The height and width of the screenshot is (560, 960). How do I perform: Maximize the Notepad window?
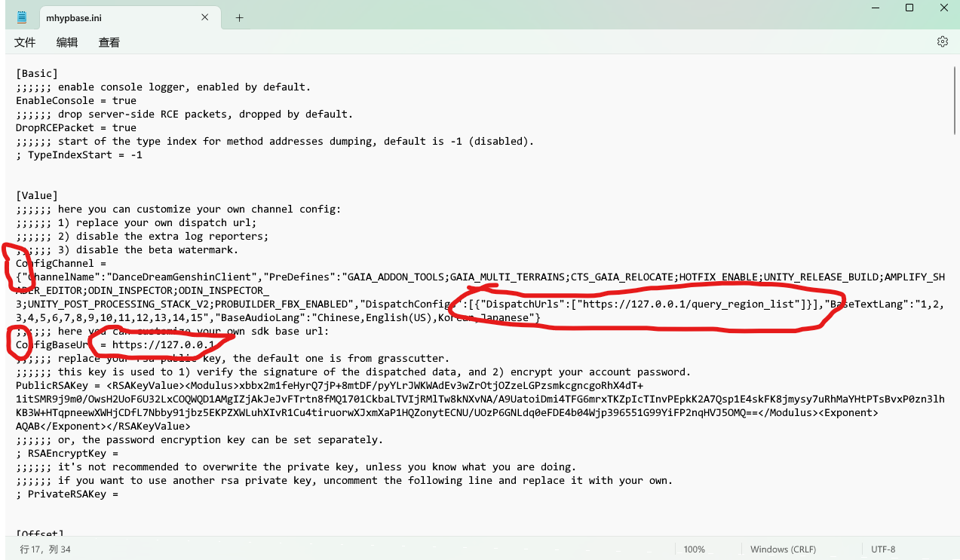[909, 8]
